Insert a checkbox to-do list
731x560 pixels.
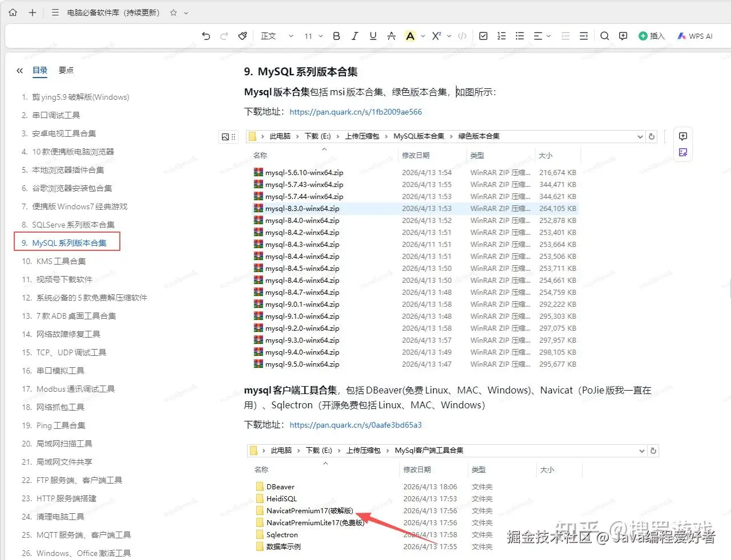[x=483, y=36]
